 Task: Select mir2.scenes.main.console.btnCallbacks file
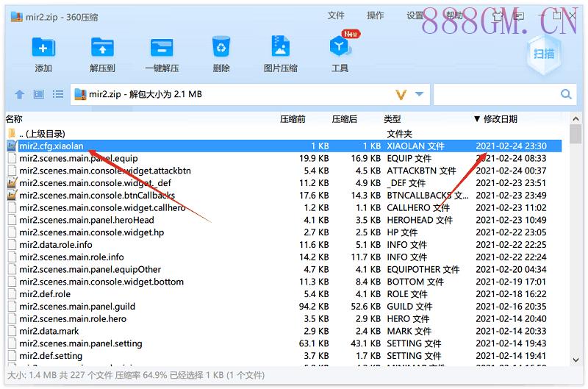coord(284,195)
